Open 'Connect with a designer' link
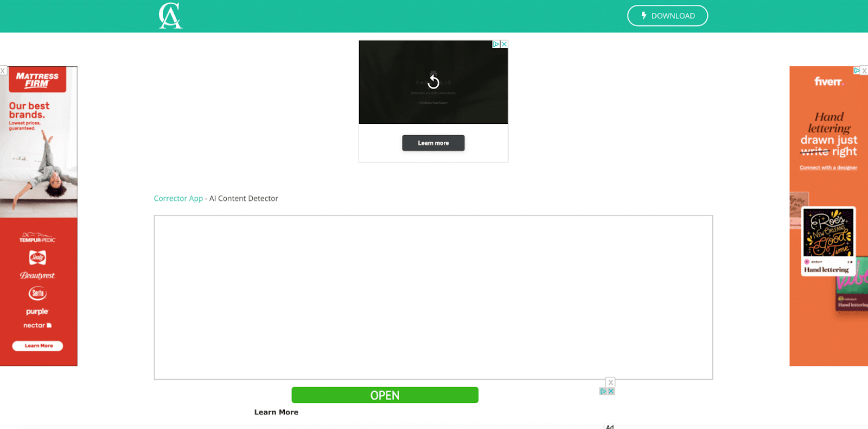The image size is (868, 429). pos(828,168)
